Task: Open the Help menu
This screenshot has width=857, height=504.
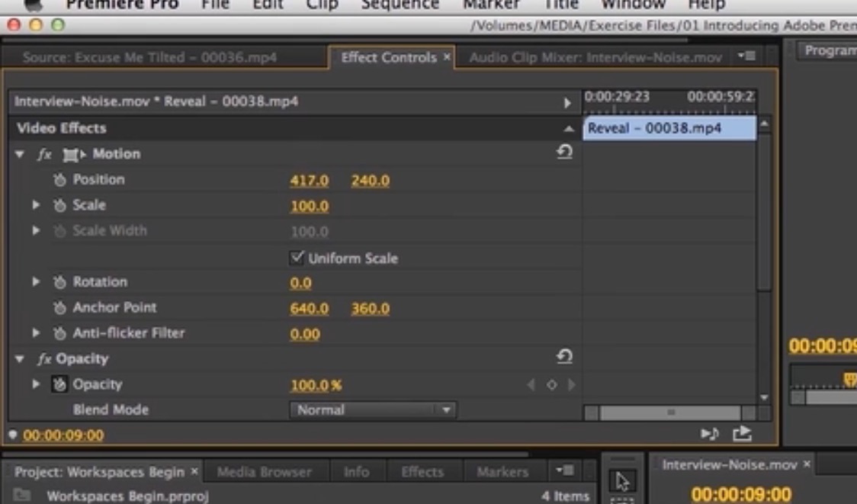Action: [706, 5]
